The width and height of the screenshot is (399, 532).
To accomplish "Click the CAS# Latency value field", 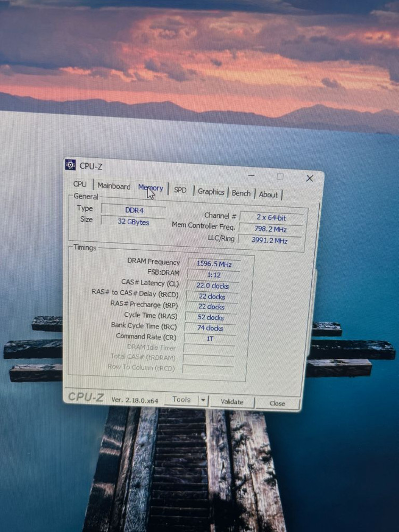I will (x=212, y=285).
